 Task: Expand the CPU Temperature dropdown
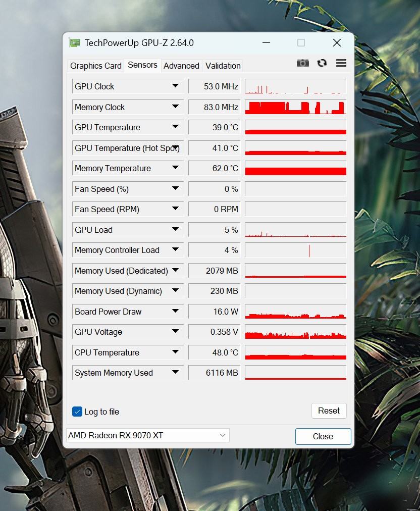tap(175, 352)
